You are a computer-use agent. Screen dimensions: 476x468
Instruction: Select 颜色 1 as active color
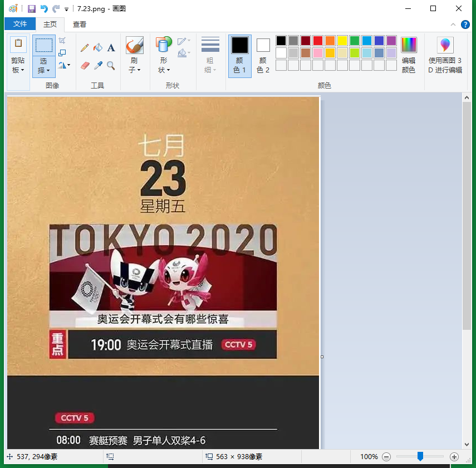pyautogui.click(x=239, y=56)
